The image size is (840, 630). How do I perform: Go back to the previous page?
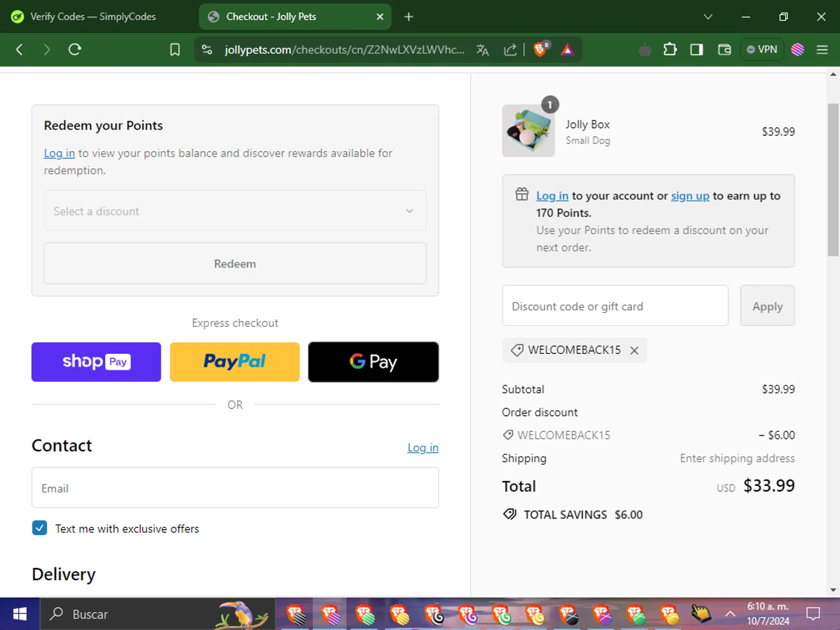point(19,50)
